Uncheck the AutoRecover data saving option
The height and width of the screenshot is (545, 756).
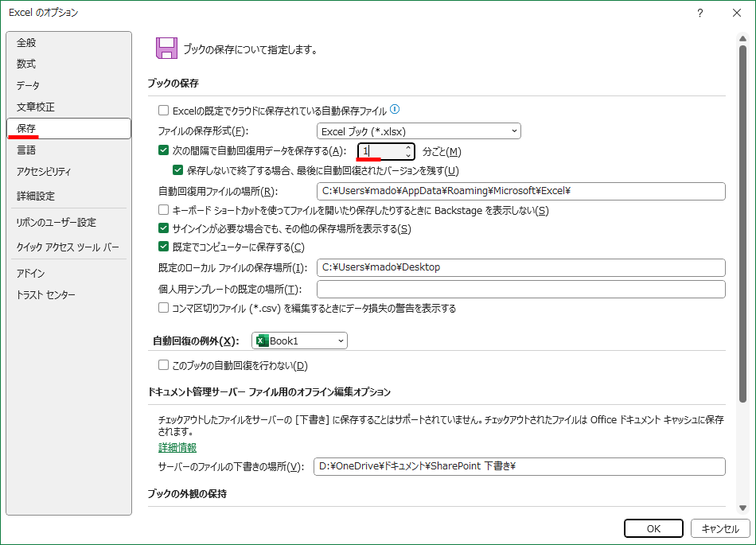(x=163, y=150)
